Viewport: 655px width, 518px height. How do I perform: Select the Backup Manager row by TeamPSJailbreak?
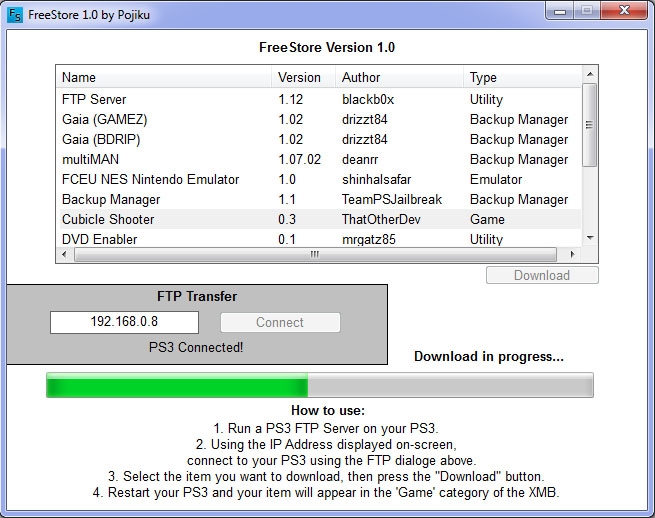pos(320,200)
